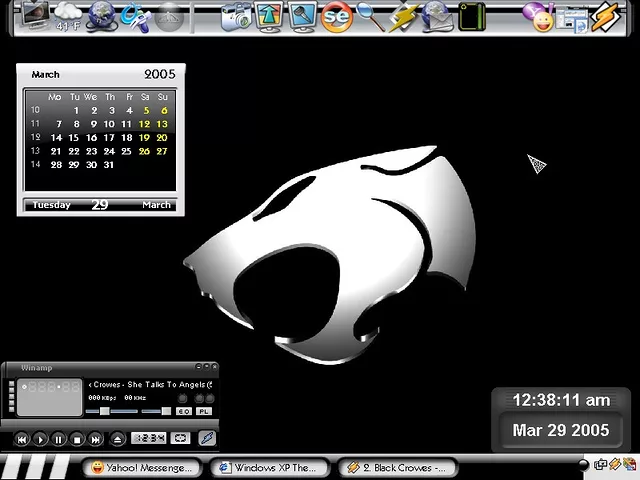The image size is (640, 480).
Task: Switch to Windows XP Themes taskbar button
Action: [269, 467]
